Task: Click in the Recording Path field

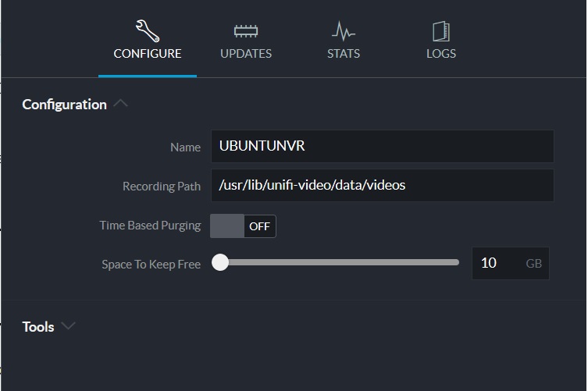Action: [382, 185]
